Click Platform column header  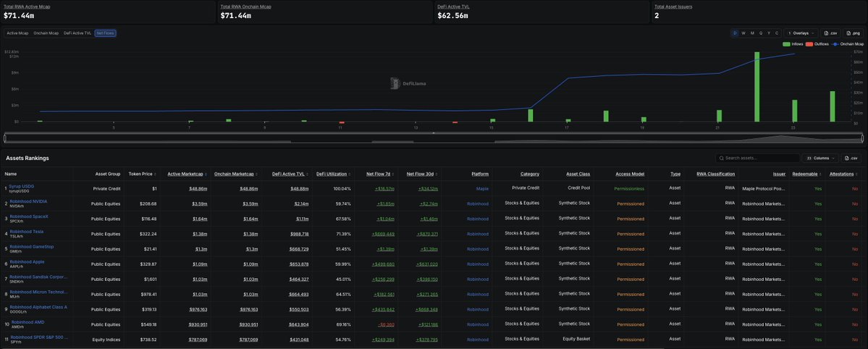click(x=480, y=174)
